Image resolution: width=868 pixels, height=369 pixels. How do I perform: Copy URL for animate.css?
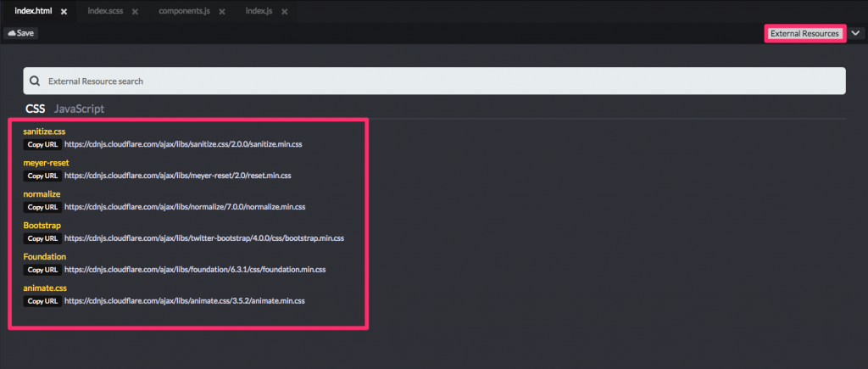coord(42,301)
